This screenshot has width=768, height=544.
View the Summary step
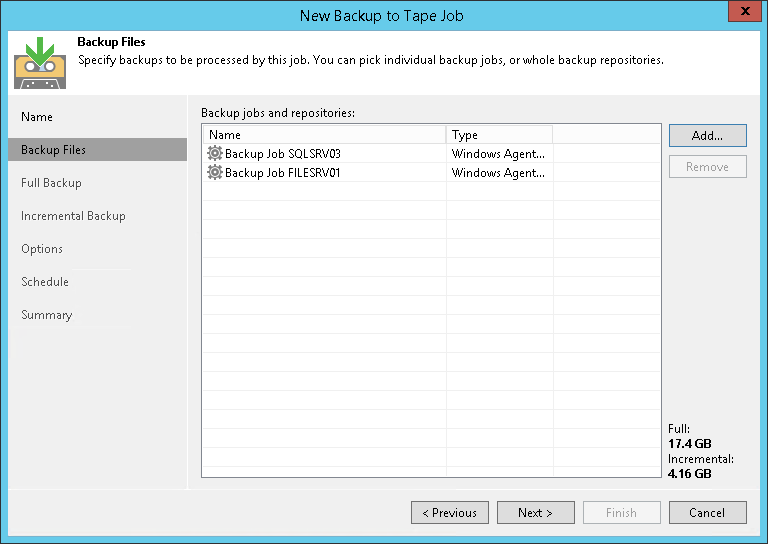47,315
